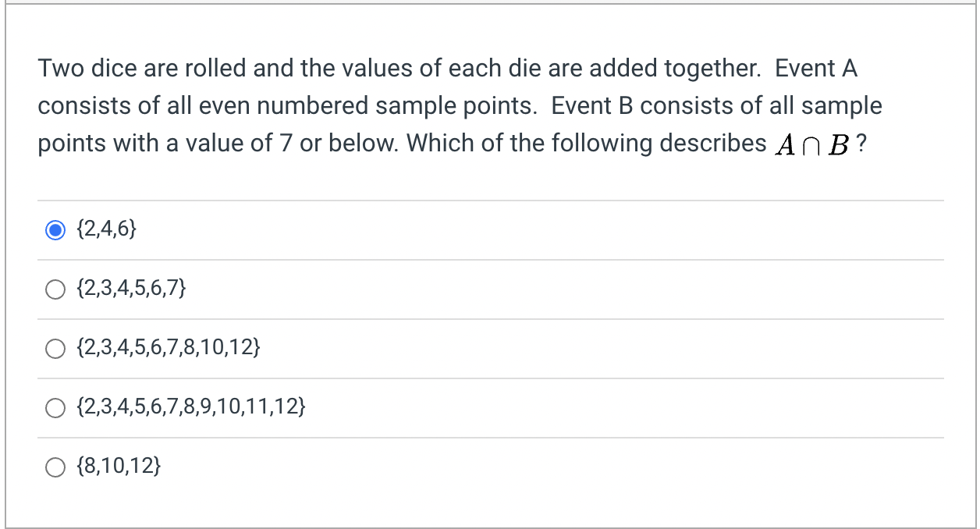Click the radio circle for {8,10,12}
The height and width of the screenshot is (529, 980).
55,467
